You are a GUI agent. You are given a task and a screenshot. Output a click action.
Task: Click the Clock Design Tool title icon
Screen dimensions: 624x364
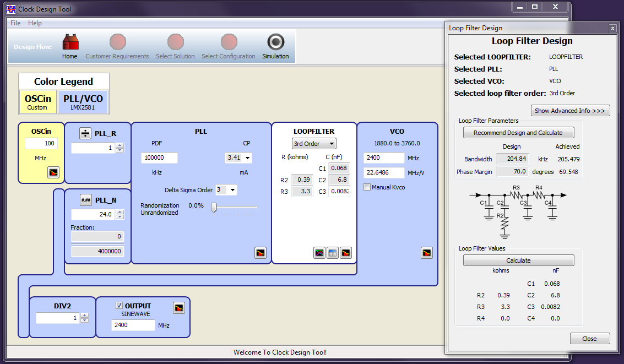(11, 9)
